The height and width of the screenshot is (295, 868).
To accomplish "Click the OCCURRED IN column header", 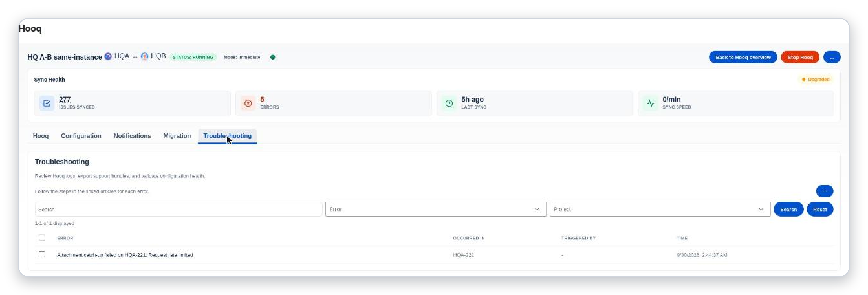I will (468, 238).
